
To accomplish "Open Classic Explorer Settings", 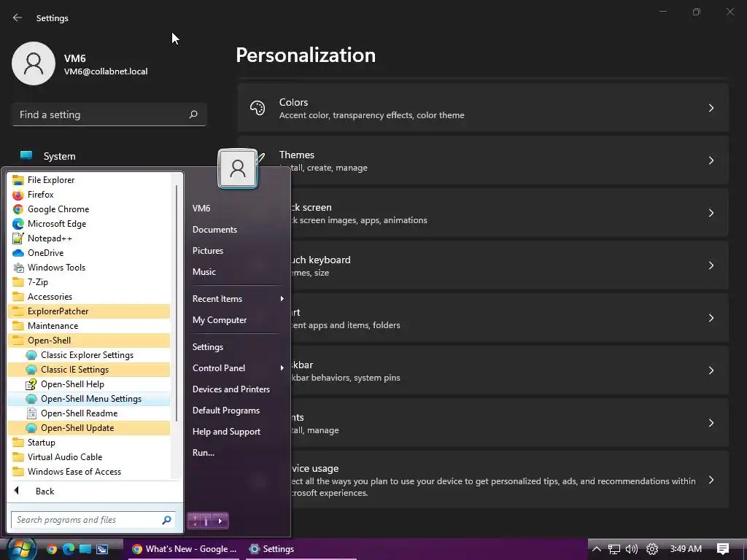I will coord(89,355).
